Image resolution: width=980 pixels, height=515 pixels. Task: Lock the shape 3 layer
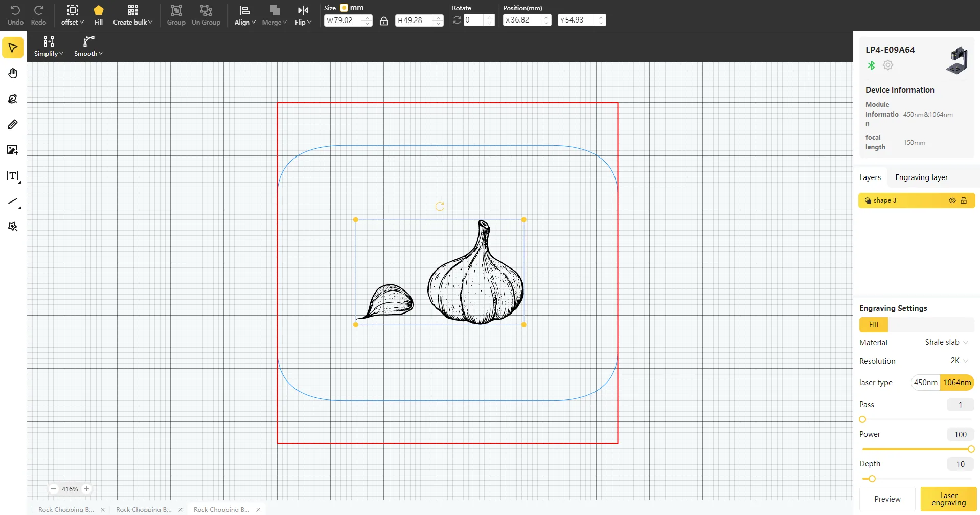tap(964, 200)
